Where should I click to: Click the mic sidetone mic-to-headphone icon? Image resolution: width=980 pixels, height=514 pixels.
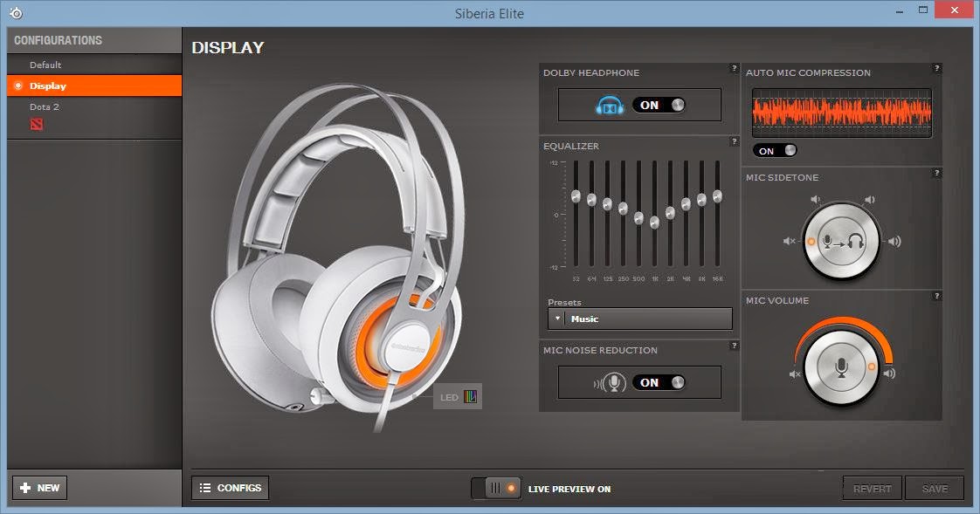point(841,242)
